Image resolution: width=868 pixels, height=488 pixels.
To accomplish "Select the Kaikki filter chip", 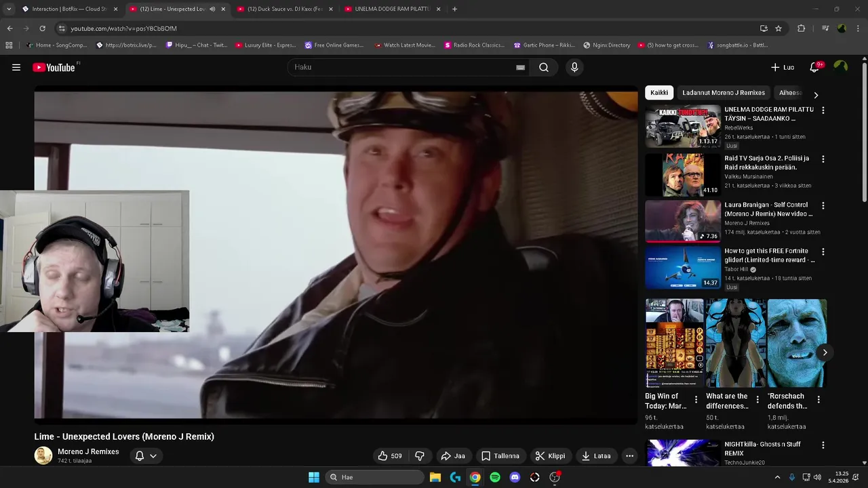I will (659, 93).
